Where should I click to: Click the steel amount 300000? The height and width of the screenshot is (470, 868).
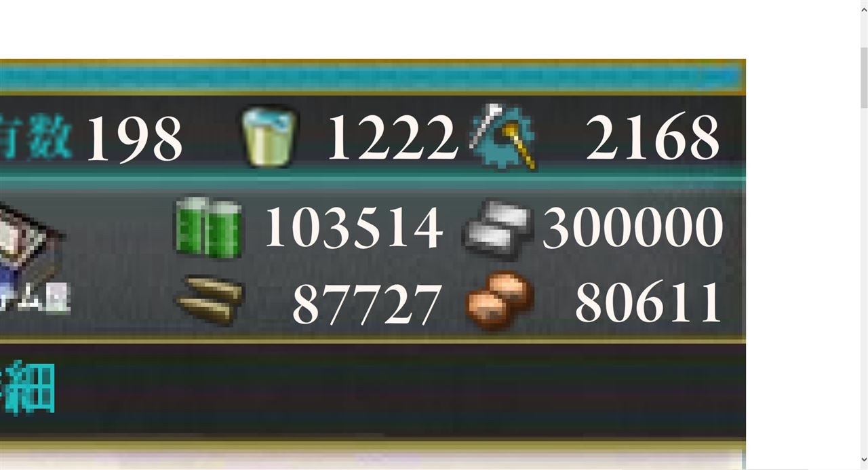(633, 229)
